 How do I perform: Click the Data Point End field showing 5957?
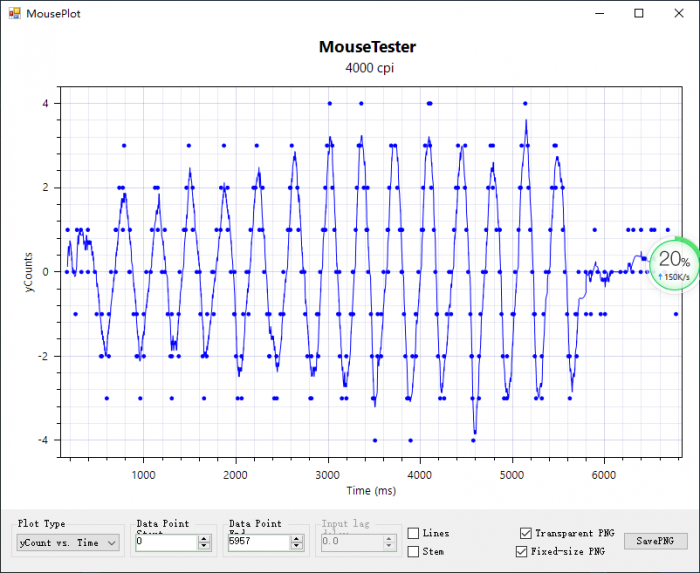258,542
